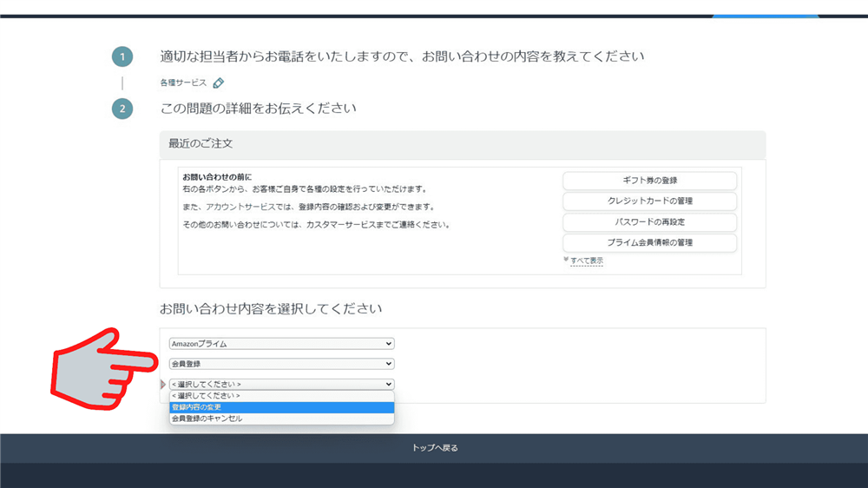Image resolution: width=868 pixels, height=488 pixels.
Task: Choose 会員登録のキャンセル option
Action: (281, 418)
